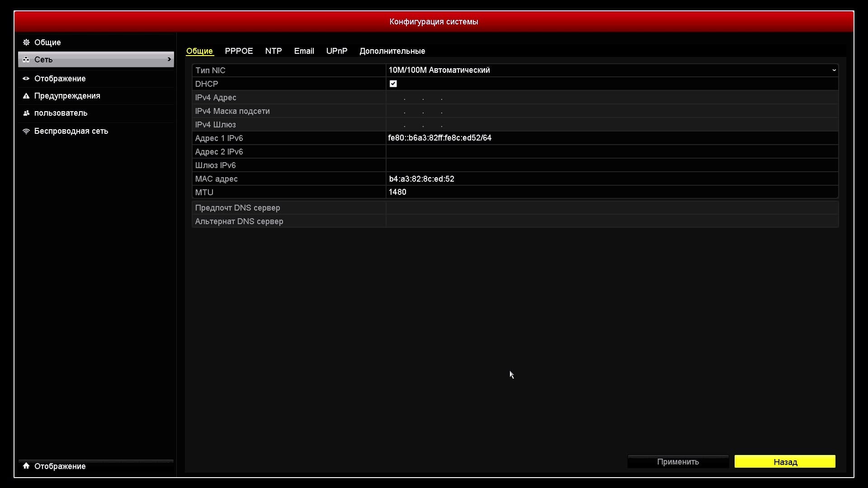
Task: Select the UPnP tab
Action: tap(337, 51)
